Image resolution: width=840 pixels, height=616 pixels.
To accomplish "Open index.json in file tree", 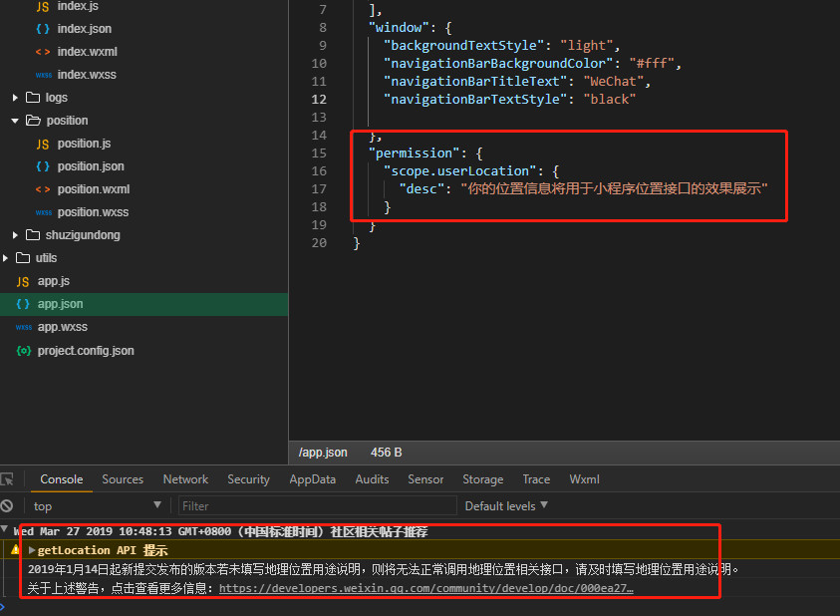I will pyautogui.click(x=85, y=29).
